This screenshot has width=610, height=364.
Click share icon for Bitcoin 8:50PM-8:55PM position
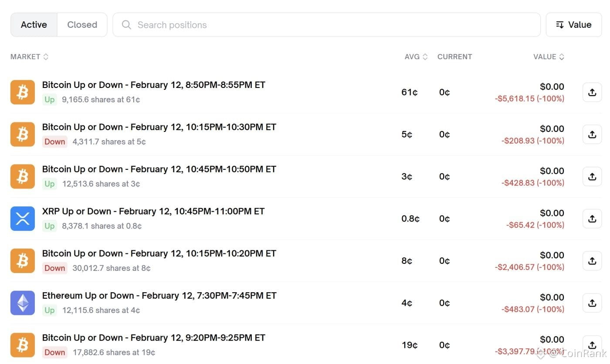click(x=592, y=92)
